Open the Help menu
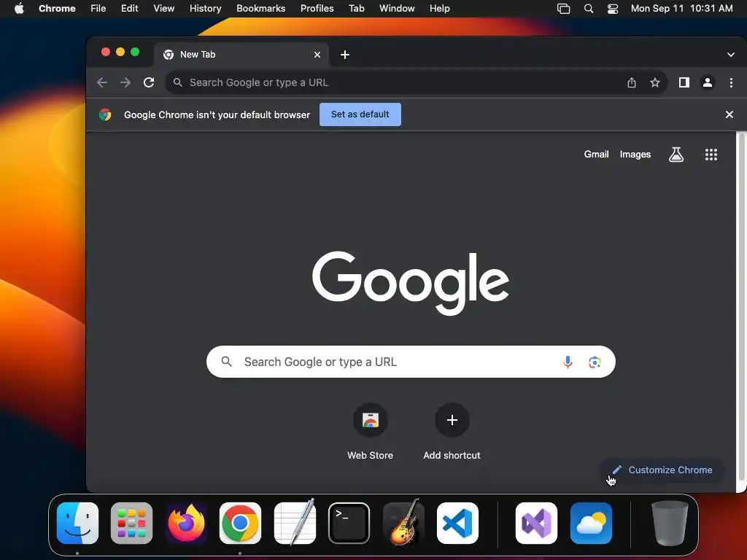This screenshot has height=560, width=747. (439, 8)
